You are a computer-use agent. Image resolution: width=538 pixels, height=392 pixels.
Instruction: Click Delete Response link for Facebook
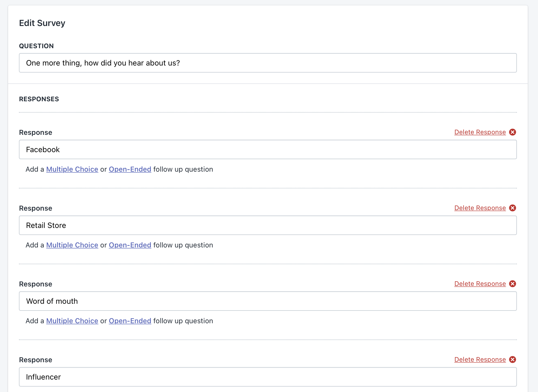[x=480, y=132]
